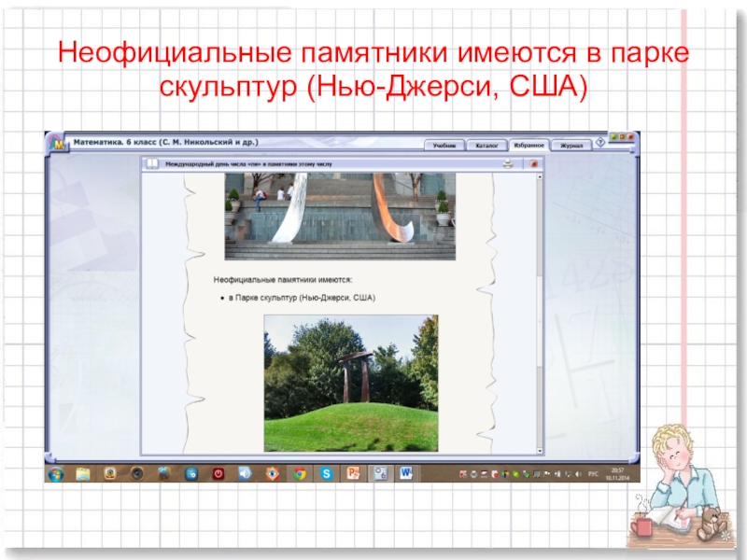This screenshot has width=747, height=560.
Task: Select the Избранное tab
Action: [529, 146]
